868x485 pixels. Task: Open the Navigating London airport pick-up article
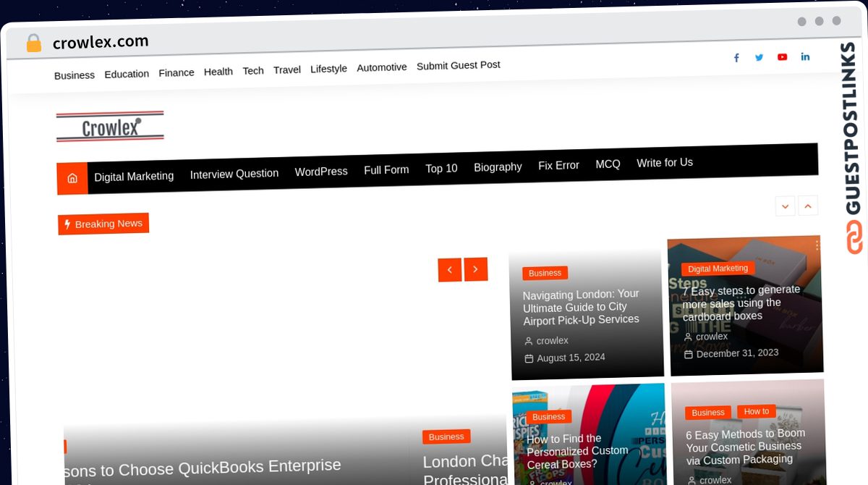(x=581, y=306)
